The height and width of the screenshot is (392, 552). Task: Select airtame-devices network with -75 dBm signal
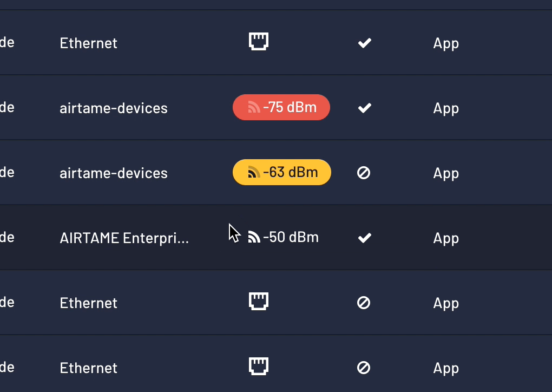114,108
